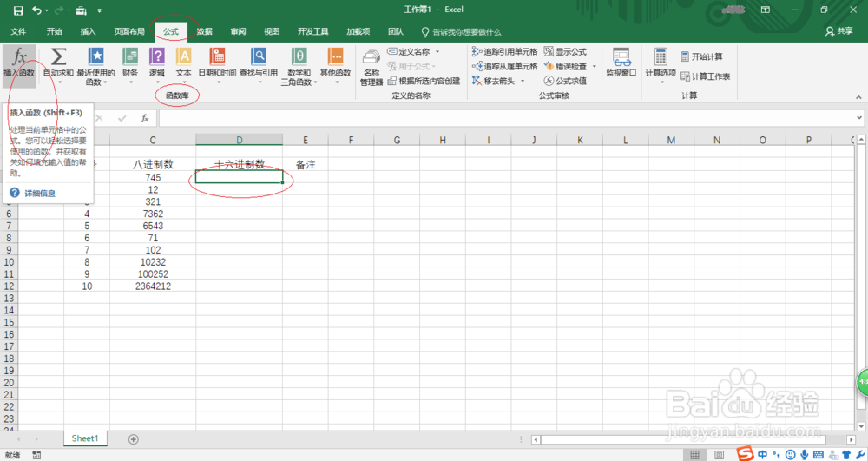Open the Watch Window (监视窗口)

pos(621,62)
